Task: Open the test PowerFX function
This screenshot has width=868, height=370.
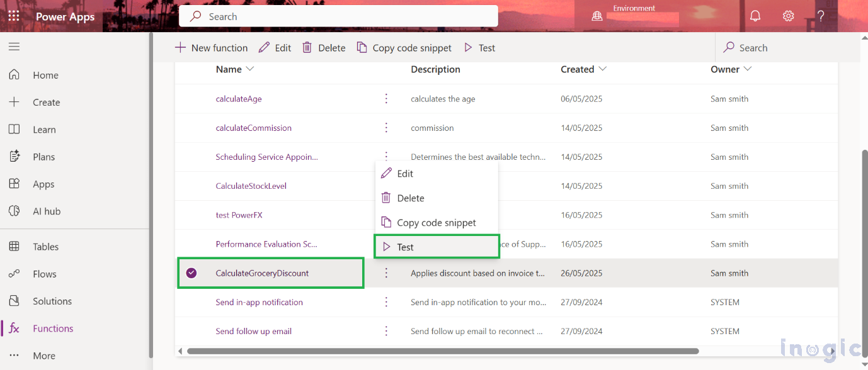Action: coord(239,215)
